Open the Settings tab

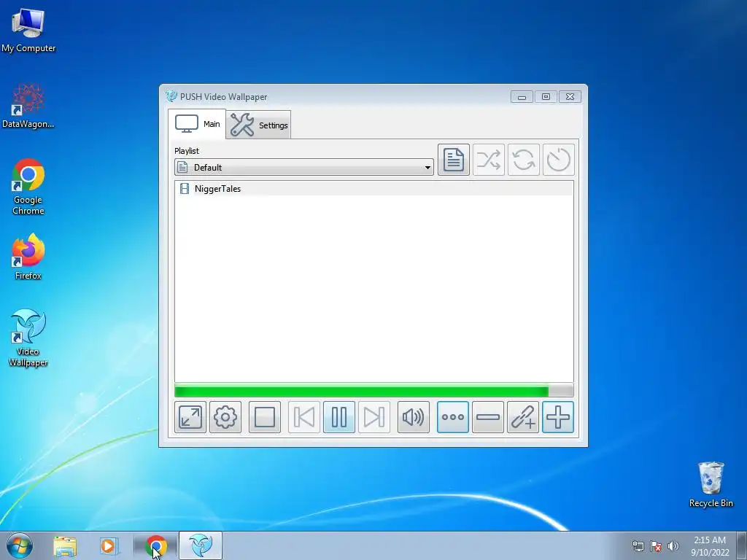pos(258,125)
